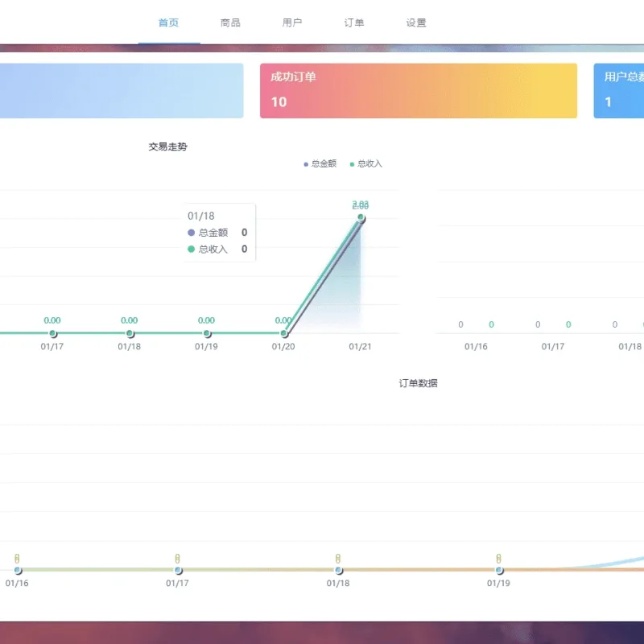Click the 成功订单 value 10
This screenshot has height=644, width=644.
tap(279, 102)
